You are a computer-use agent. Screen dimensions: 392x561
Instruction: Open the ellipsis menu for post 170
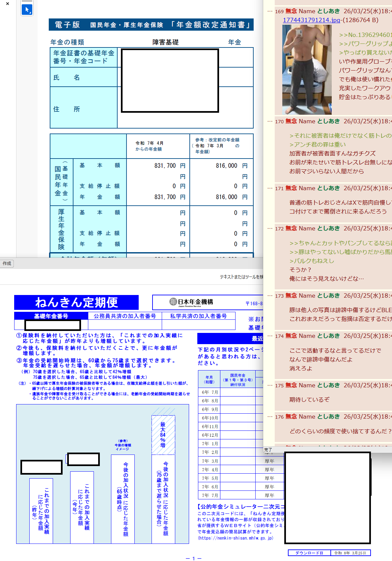(x=269, y=121)
